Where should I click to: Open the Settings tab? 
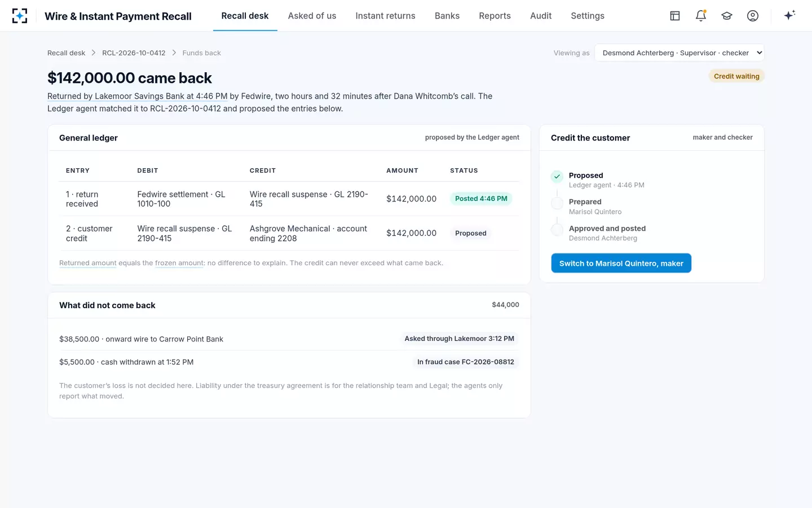(x=588, y=16)
